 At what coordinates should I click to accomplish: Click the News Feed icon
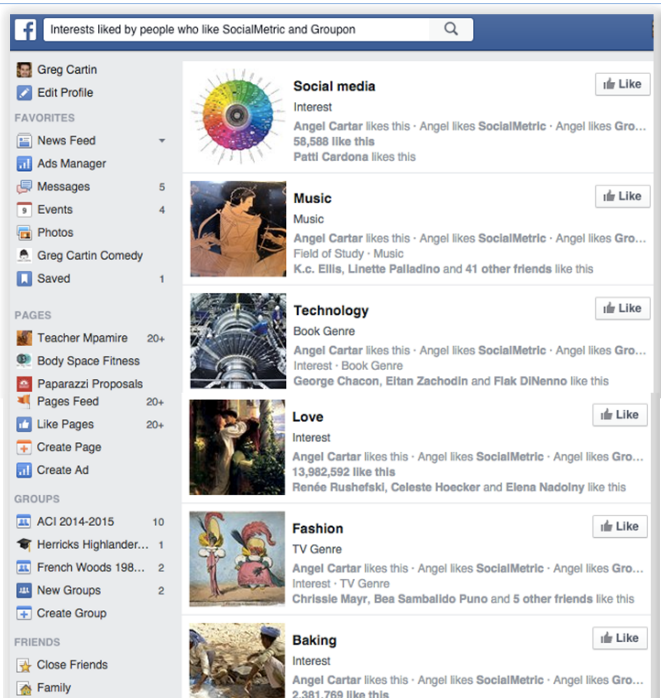click(24, 141)
